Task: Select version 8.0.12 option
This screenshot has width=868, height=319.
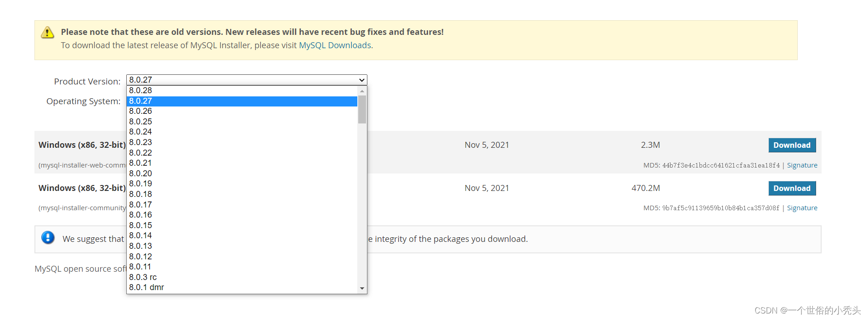Action: click(x=242, y=257)
